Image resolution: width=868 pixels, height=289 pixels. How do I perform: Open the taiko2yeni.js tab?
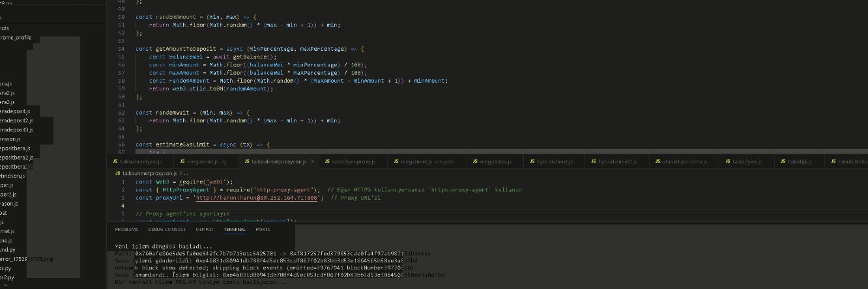tap(748, 161)
